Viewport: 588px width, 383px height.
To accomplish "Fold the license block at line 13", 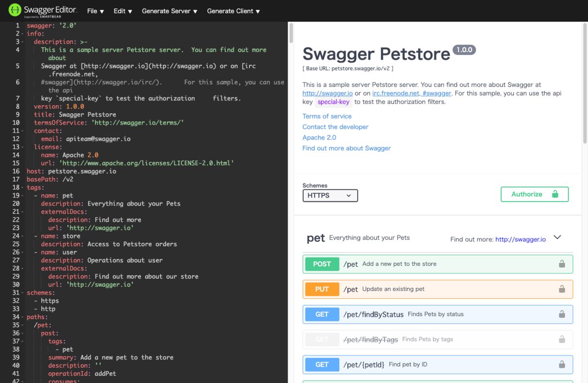I will coord(23,147).
